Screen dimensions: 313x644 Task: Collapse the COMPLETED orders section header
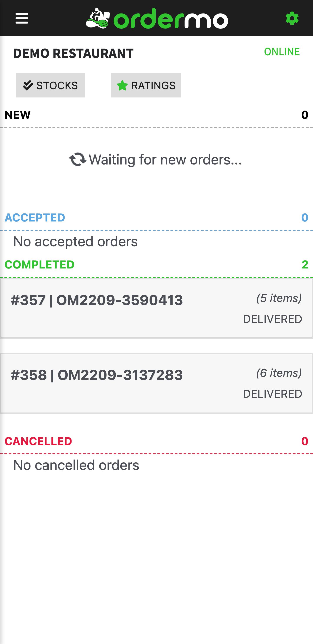click(156, 265)
